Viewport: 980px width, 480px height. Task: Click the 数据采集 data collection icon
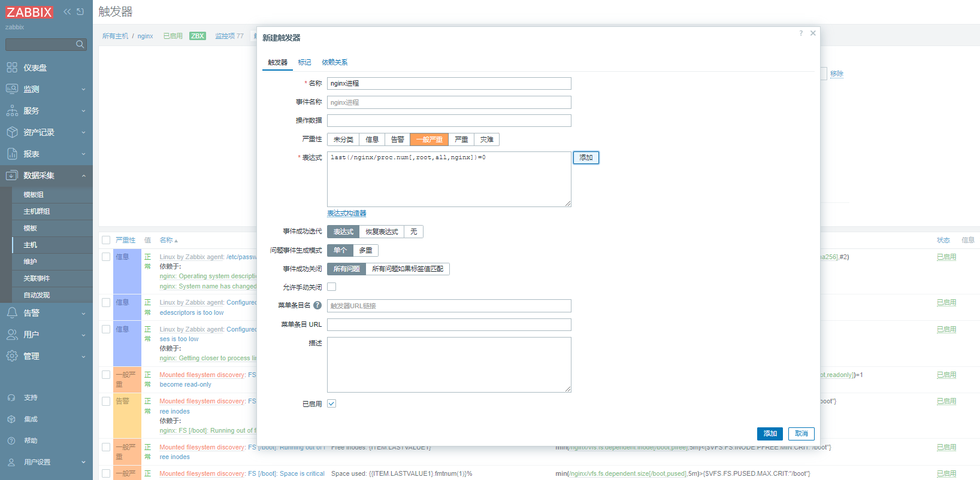[x=12, y=175]
